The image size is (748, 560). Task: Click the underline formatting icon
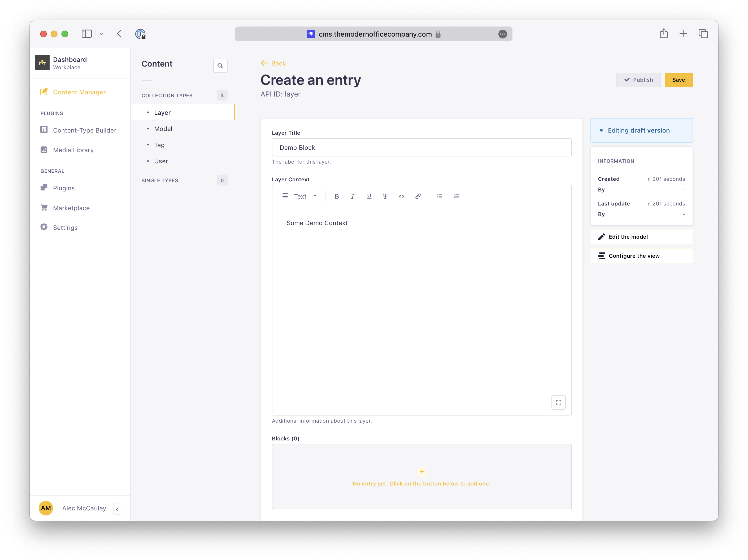pos(369,196)
